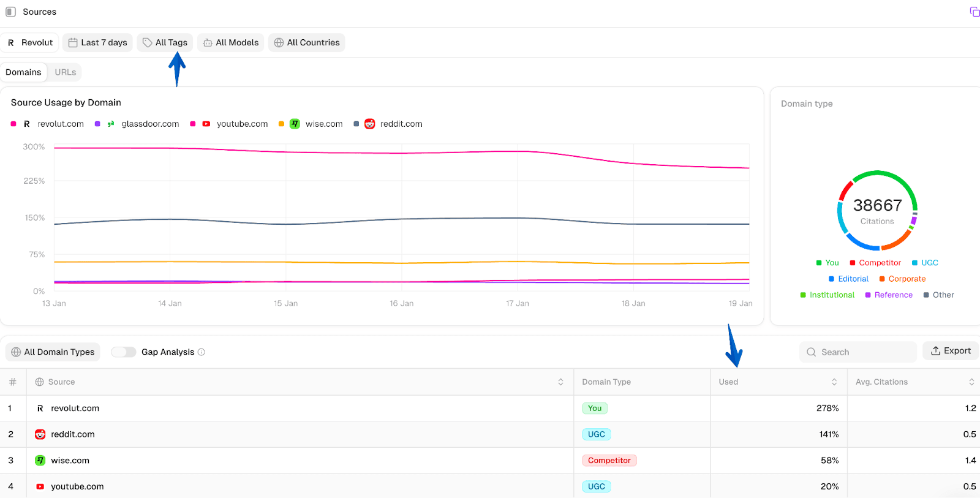The width and height of the screenshot is (980, 498).
Task: Click the 1.4 avg citations value
Action: tap(970, 460)
